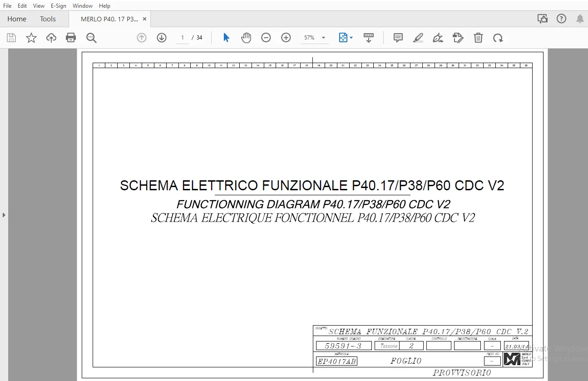
Task: Click the FUNCTIONNING DIAGRAM English title
Action: point(313,204)
